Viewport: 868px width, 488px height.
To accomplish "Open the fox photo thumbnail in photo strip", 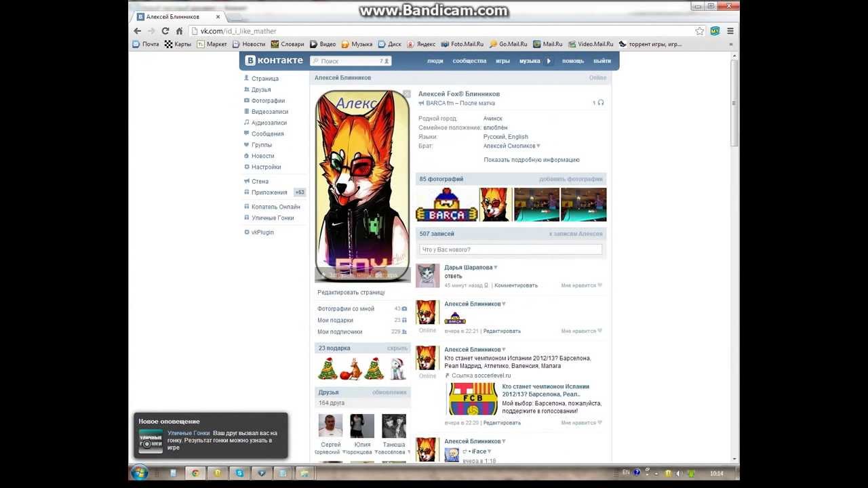I will click(495, 205).
